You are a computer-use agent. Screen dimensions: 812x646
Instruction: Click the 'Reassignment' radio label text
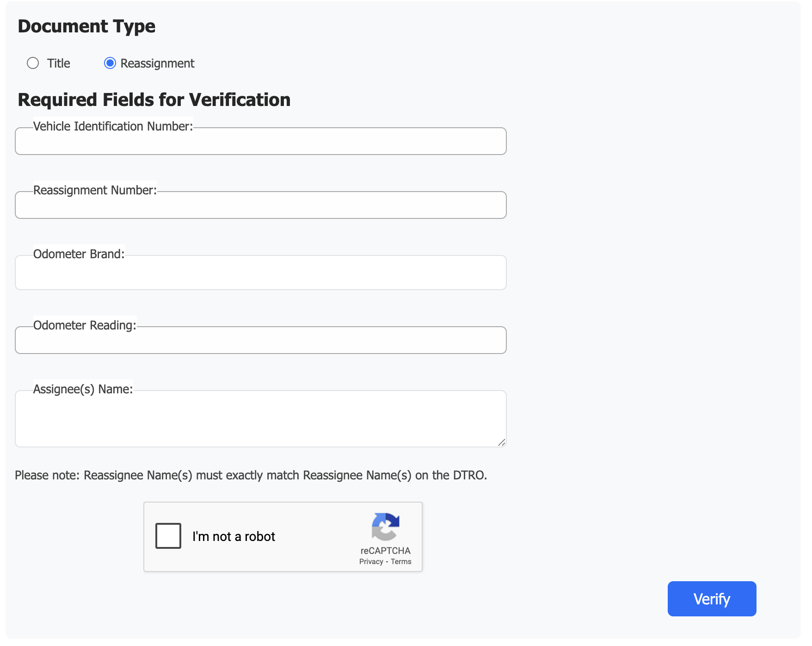pyautogui.click(x=157, y=63)
